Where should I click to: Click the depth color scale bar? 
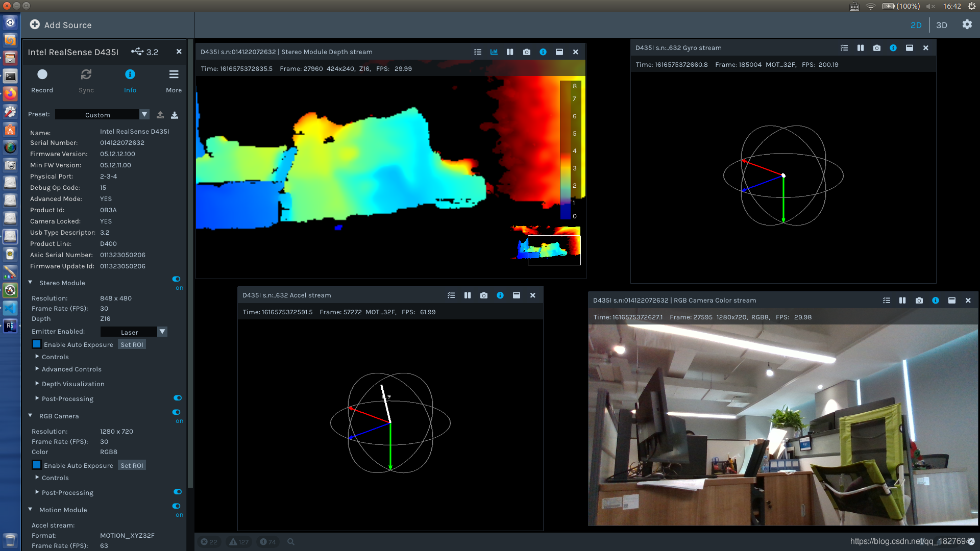click(566, 151)
